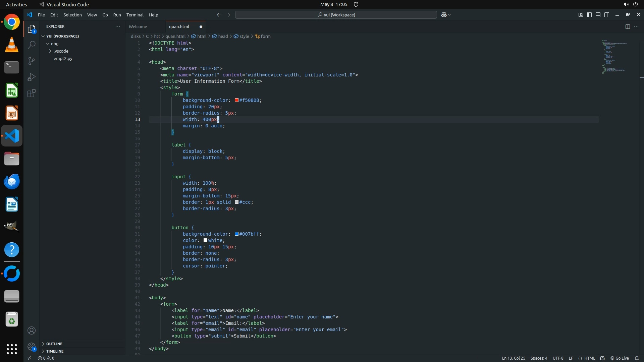Switch to the Welcome tab
This screenshot has width=644, height=362.
(x=138, y=26)
